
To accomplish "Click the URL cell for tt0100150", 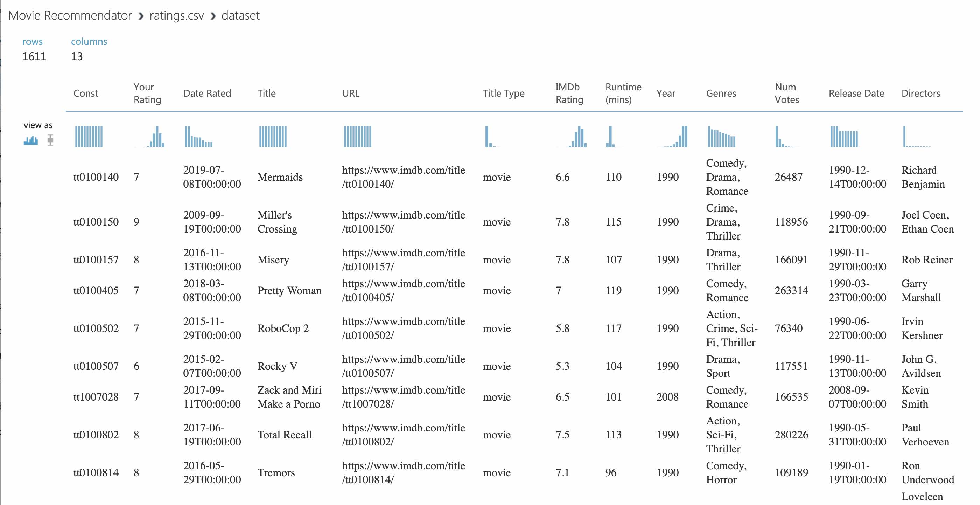I will [404, 222].
